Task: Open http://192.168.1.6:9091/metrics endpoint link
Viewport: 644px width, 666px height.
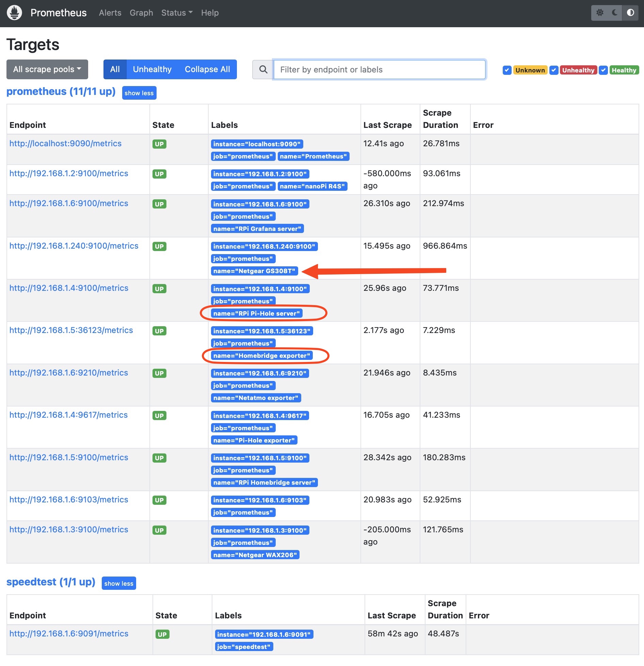Action: click(69, 634)
